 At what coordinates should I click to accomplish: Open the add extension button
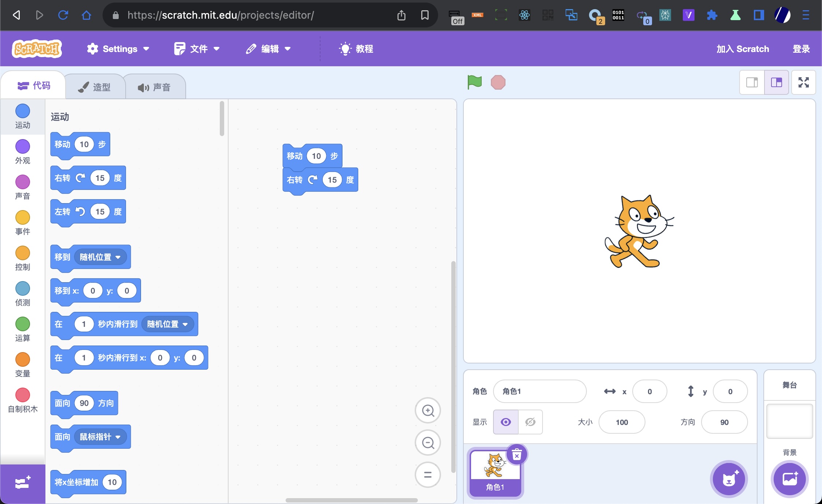(23, 483)
